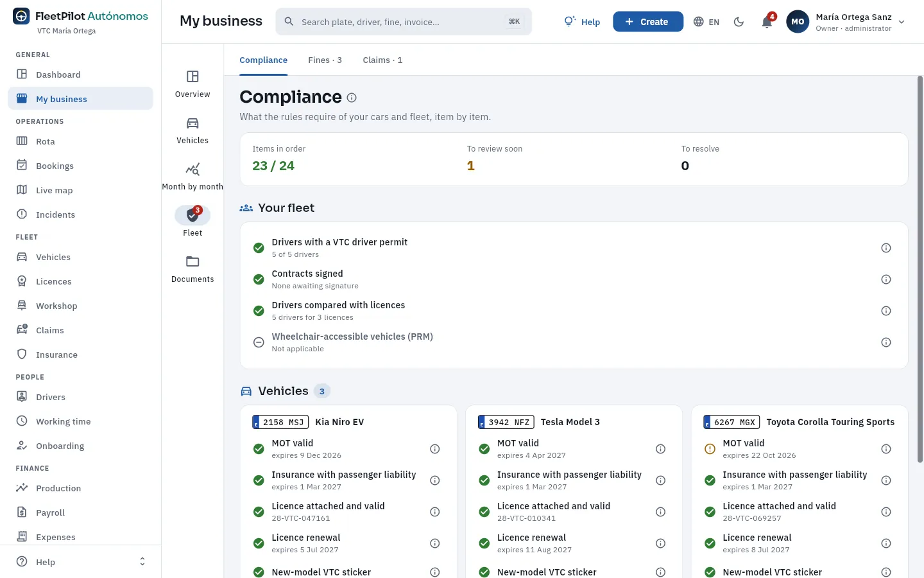Click the To review soon count 1
The width and height of the screenshot is (924, 578).
click(471, 166)
